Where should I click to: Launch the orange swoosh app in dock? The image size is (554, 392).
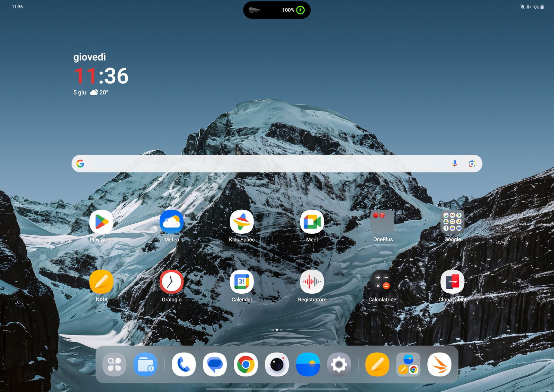pyautogui.click(x=439, y=364)
